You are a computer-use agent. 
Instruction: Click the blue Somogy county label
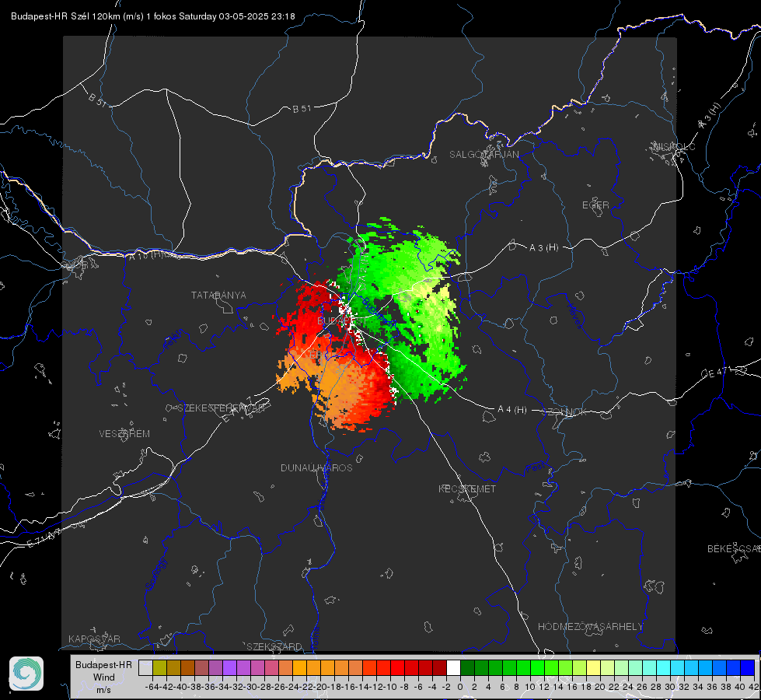tap(156, 574)
